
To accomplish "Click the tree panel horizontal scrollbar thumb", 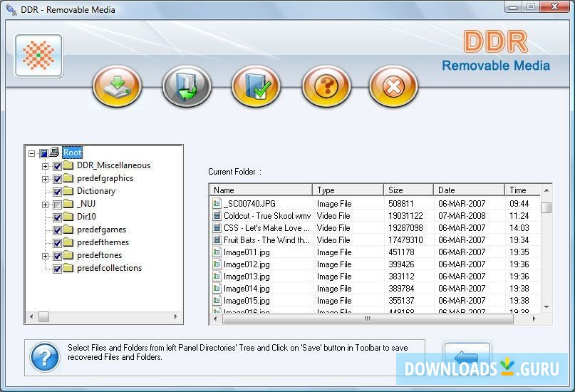I will [x=43, y=316].
